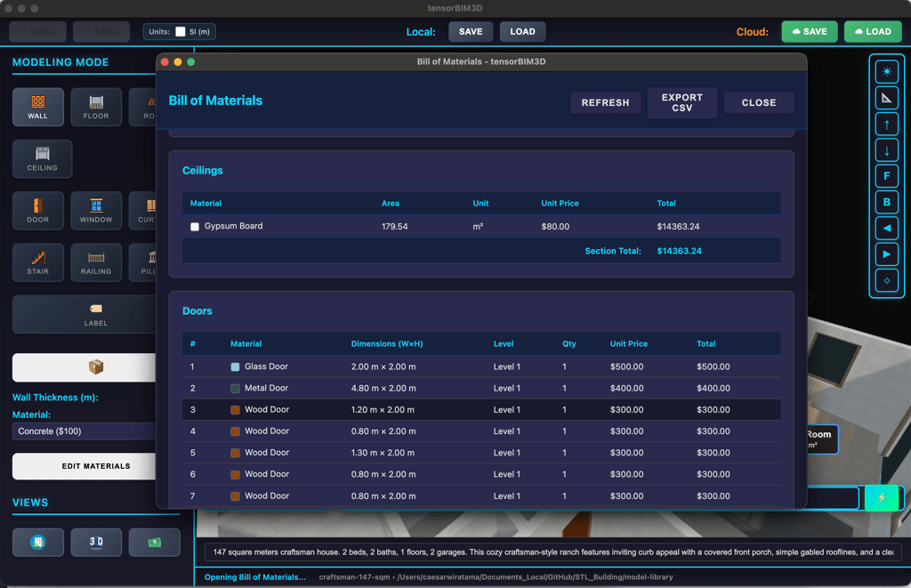Image resolution: width=911 pixels, height=588 pixels.
Task: Click the cardboard box package button
Action: click(x=85, y=367)
